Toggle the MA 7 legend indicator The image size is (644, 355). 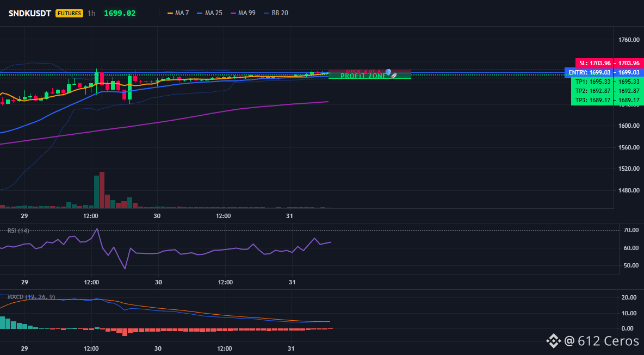click(178, 13)
